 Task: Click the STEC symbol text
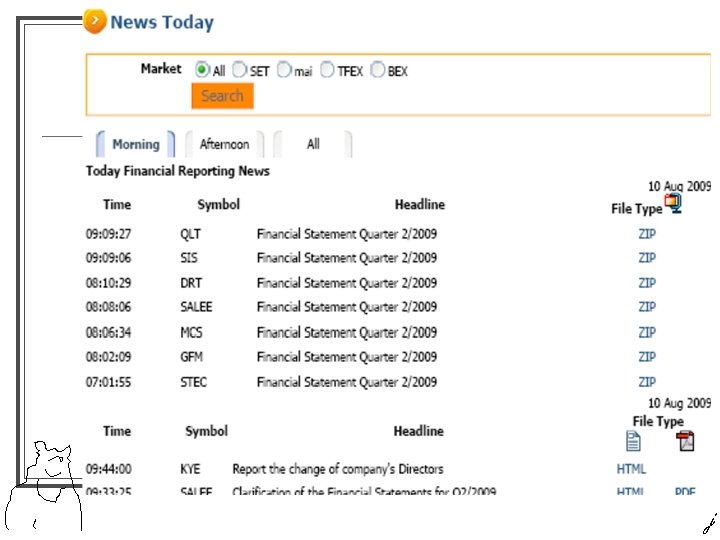click(193, 382)
